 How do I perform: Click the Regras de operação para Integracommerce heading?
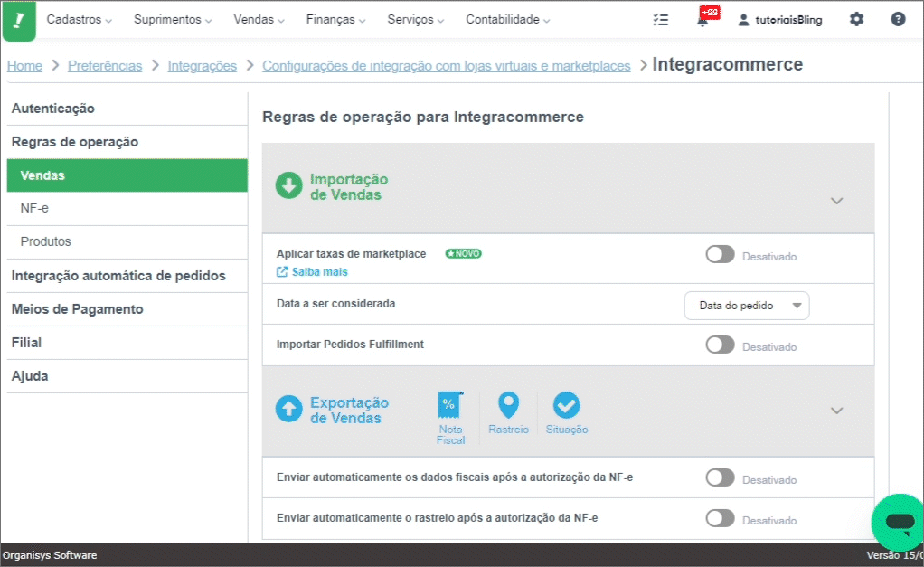coord(423,117)
